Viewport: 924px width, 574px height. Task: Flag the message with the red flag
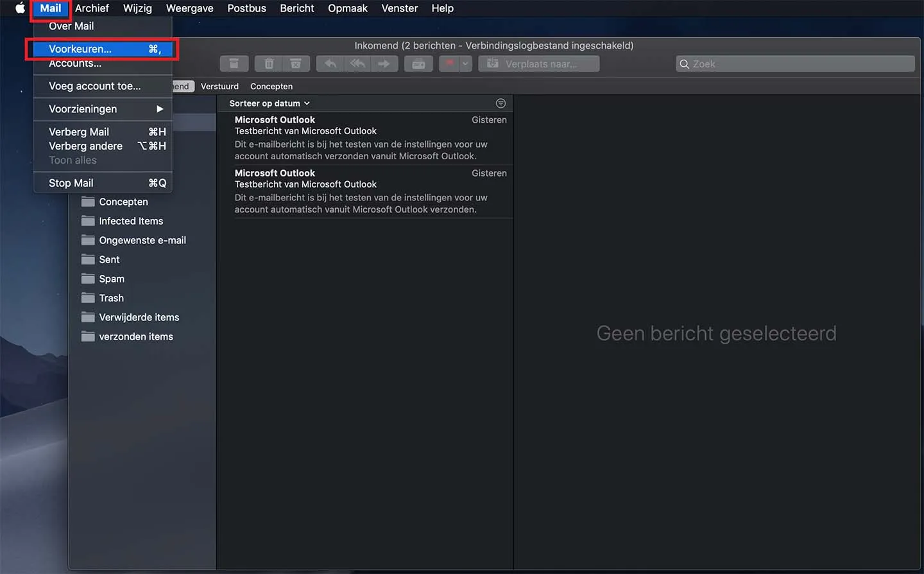449,64
